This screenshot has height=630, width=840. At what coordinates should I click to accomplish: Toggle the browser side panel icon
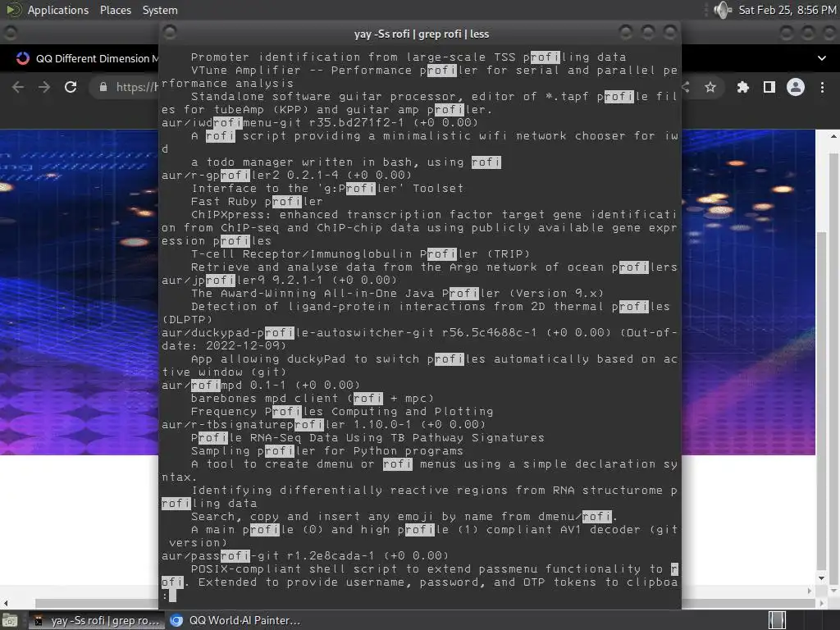pyautogui.click(x=769, y=87)
